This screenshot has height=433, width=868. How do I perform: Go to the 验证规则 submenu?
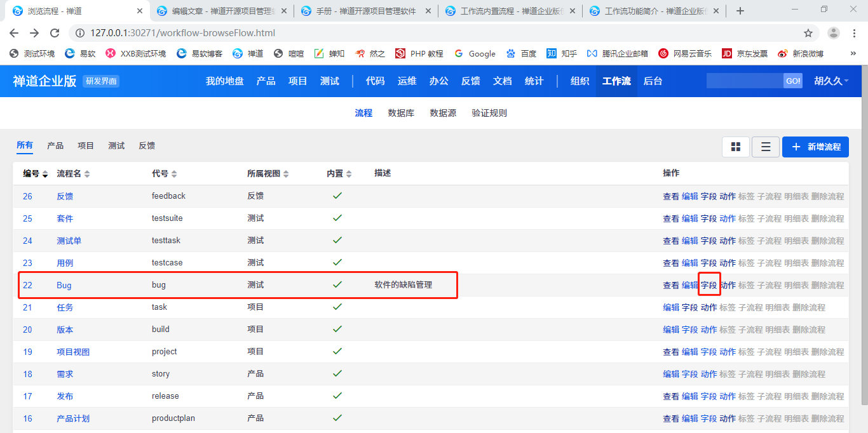pos(489,113)
